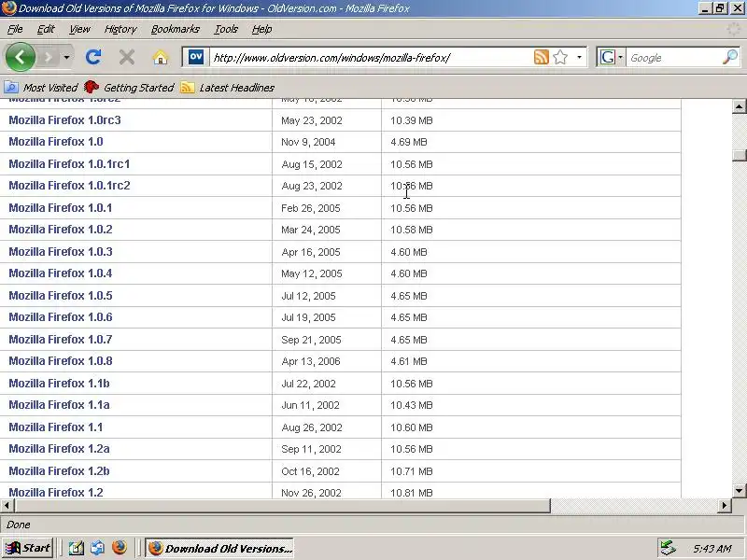The width and height of the screenshot is (747, 560).
Task: Click the Firefox icon in the title bar
Action: (8, 8)
